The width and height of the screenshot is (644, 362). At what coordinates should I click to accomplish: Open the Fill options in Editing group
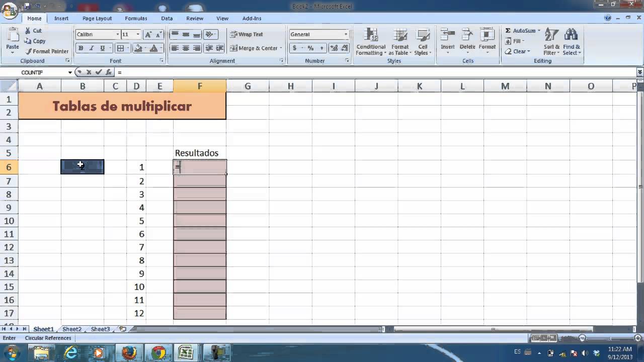[x=514, y=41]
